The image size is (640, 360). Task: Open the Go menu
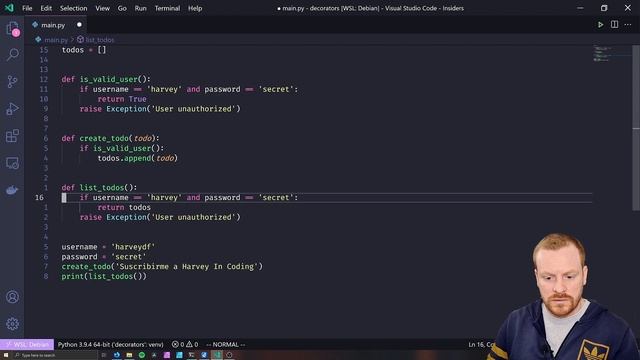122,8
